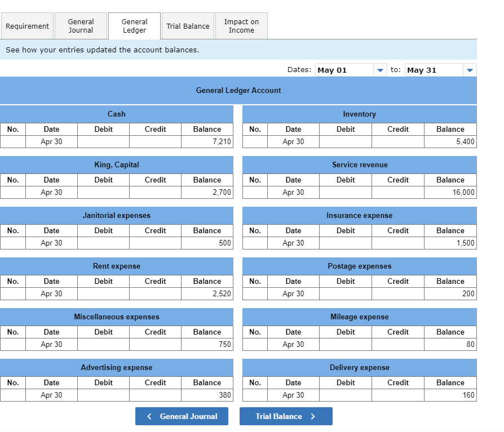This screenshot has width=504, height=432.
Task: Click the Advertising expense balance 380
Action: (207, 395)
